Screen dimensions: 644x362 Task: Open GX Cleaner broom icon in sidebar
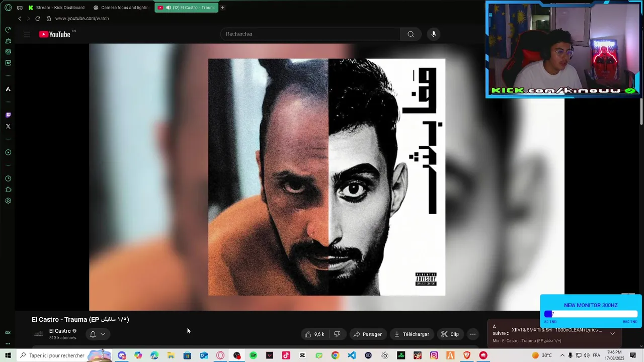[x=8, y=41]
